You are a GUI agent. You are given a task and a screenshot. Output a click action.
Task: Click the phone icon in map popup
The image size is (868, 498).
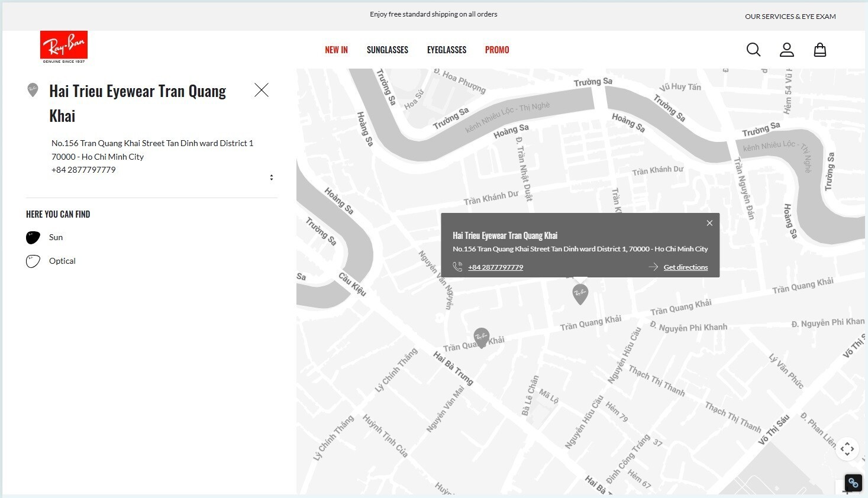click(457, 267)
